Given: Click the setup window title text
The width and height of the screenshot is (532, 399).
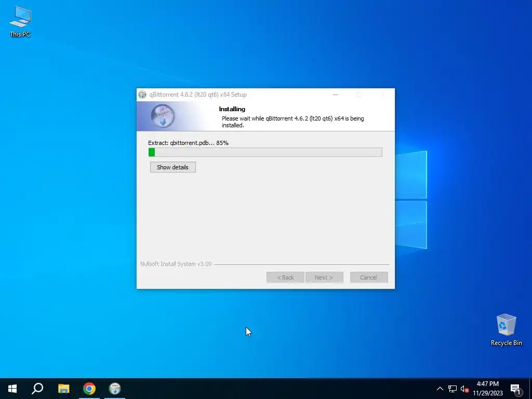Looking at the screenshot, I should pyautogui.click(x=198, y=95).
